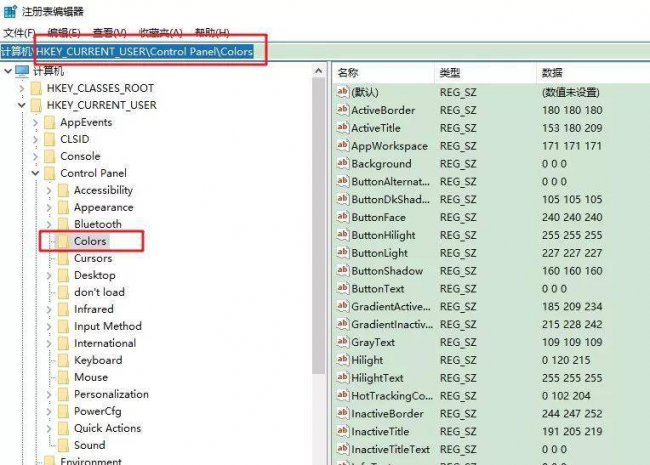Click the ActiveBorder string value icon
650x465 pixels.
[x=342, y=110]
